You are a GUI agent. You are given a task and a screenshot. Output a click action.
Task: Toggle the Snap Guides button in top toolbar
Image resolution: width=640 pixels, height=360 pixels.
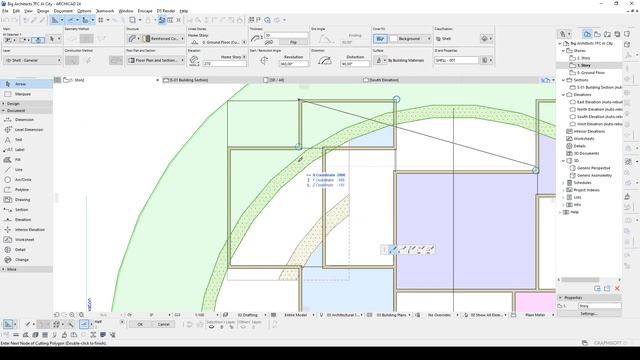(71, 20)
